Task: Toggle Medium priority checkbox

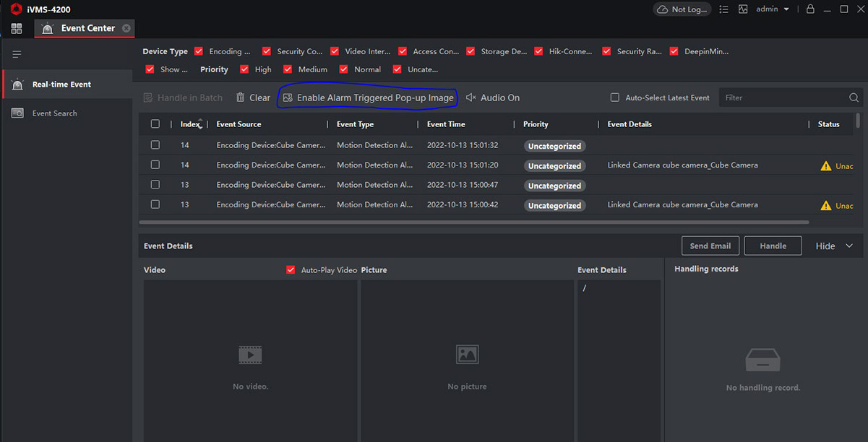Action: [288, 69]
